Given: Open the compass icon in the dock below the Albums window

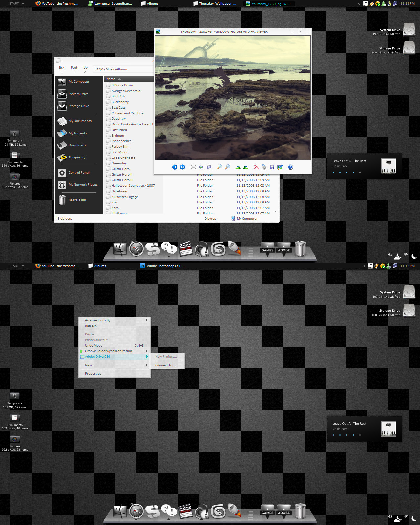Looking at the screenshot, I should (x=136, y=249).
